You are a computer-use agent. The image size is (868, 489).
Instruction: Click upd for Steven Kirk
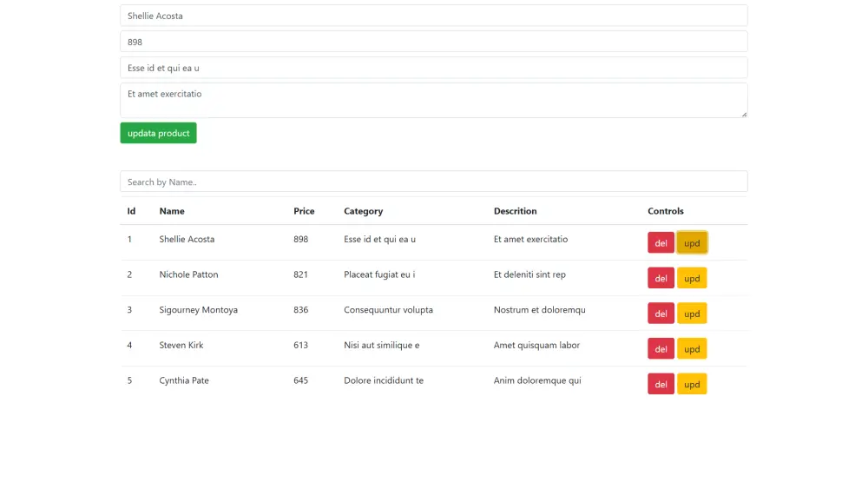(692, 349)
